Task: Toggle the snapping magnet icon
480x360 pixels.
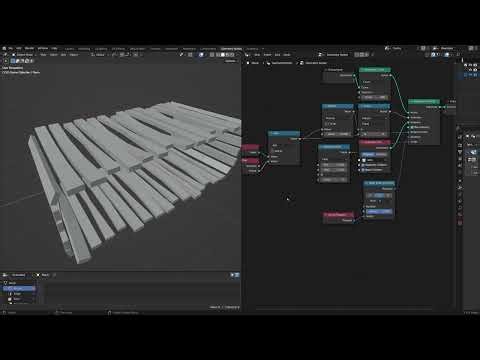Action: pos(123,55)
